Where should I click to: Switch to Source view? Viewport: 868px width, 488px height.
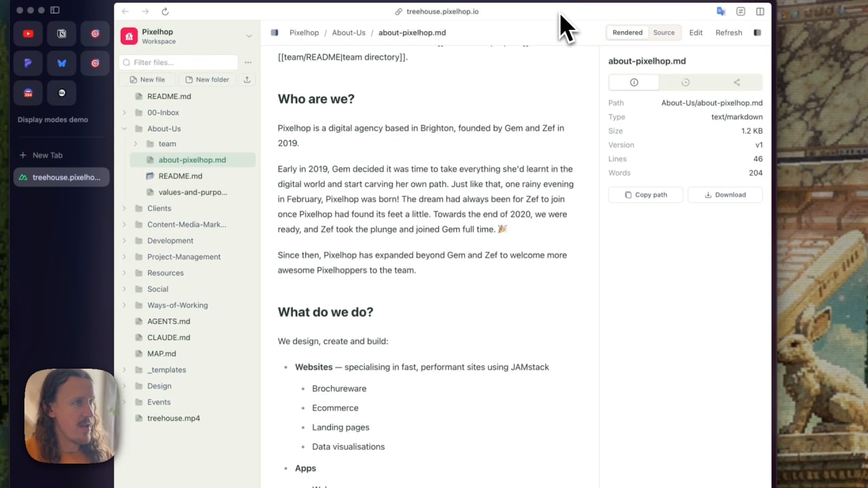tap(664, 33)
